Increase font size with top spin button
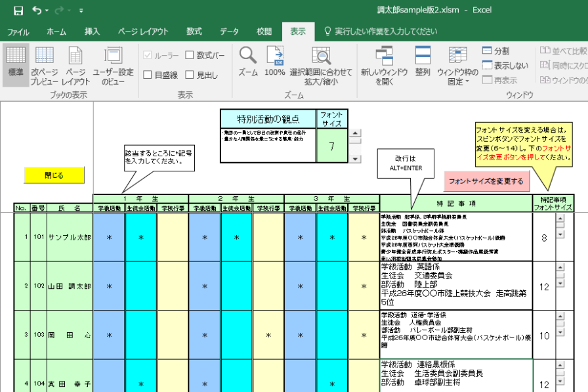Viewport: 588px width, 392px height. [355, 134]
